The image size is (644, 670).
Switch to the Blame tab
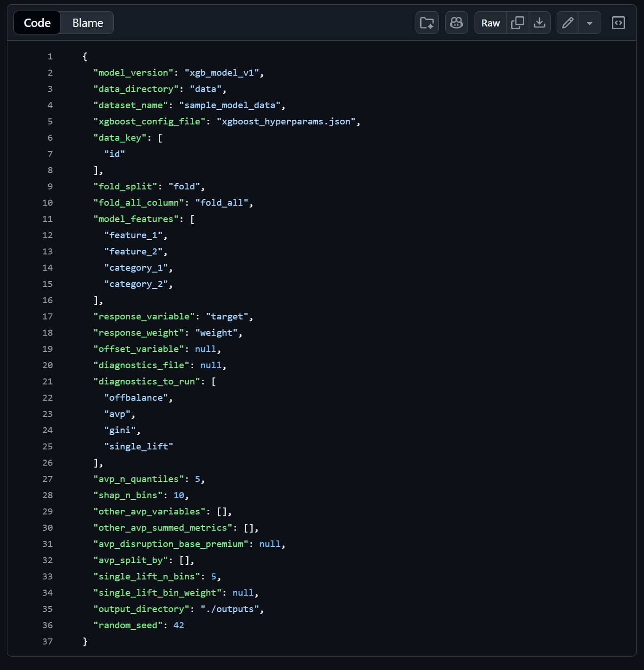pyautogui.click(x=87, y=22)
